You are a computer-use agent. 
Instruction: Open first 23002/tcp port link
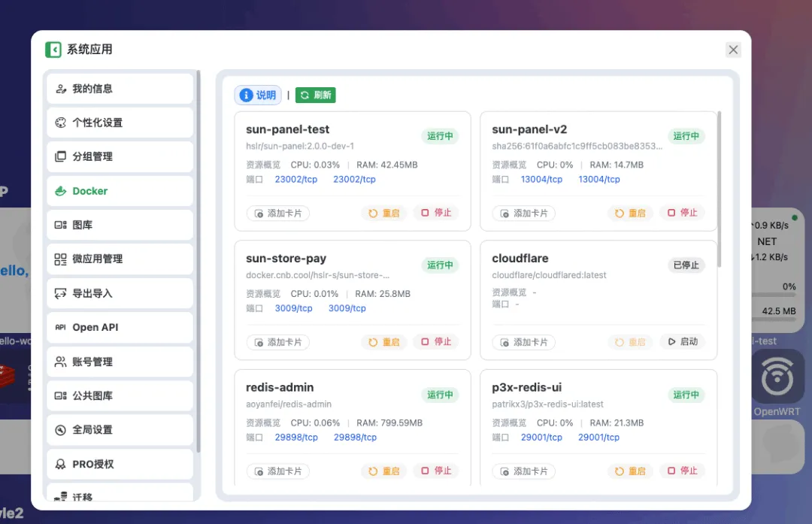pos(295,179)
